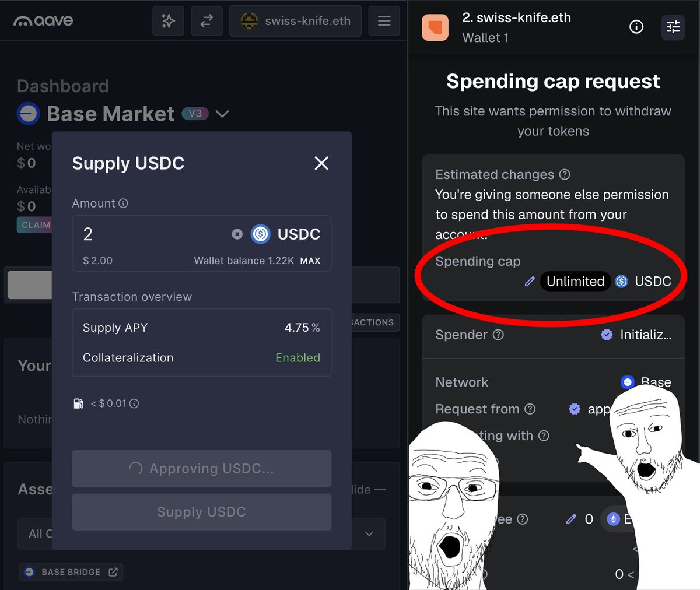Select the 2. swiss-knife.eth account name
Viewport: 700px width, 590px height.
pos(516,17)
